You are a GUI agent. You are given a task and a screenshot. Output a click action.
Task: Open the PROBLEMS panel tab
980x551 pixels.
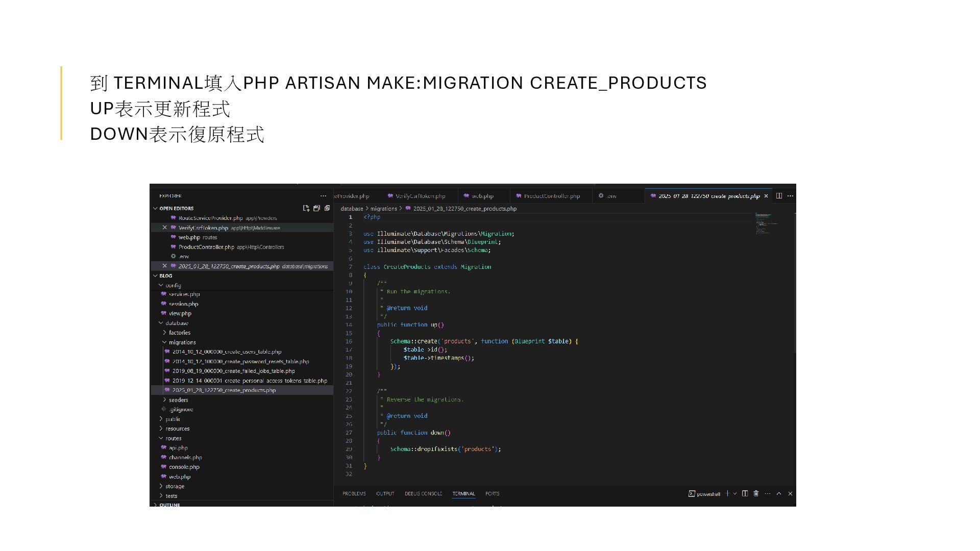354,493
